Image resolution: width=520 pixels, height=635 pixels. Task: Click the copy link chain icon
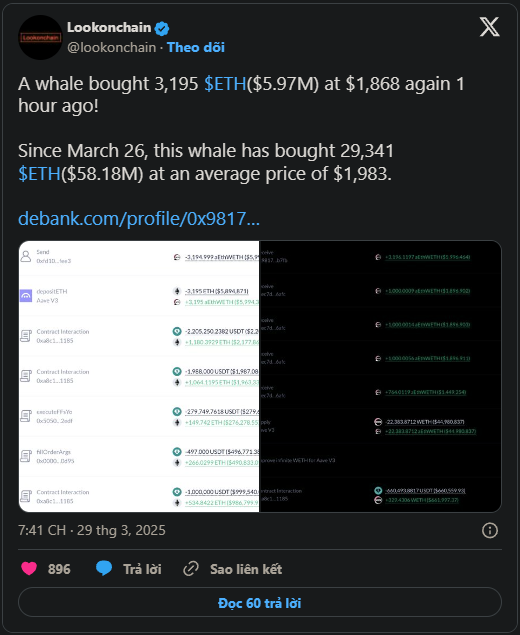point(190,569)
